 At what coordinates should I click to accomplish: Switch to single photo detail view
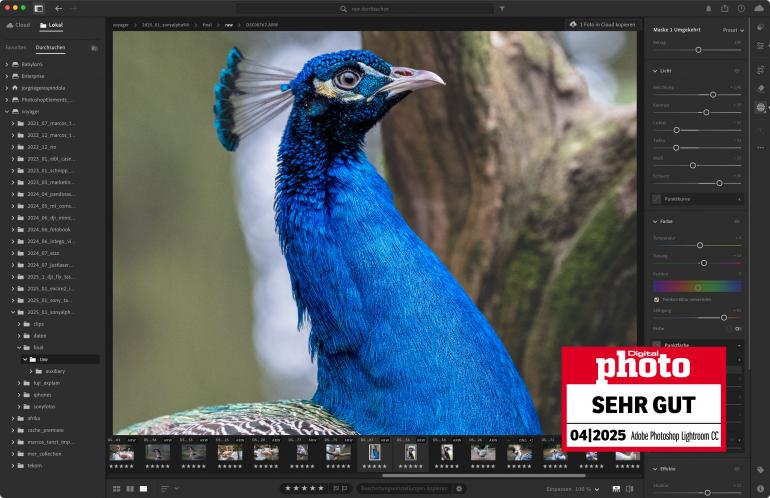tap(143, 489)
